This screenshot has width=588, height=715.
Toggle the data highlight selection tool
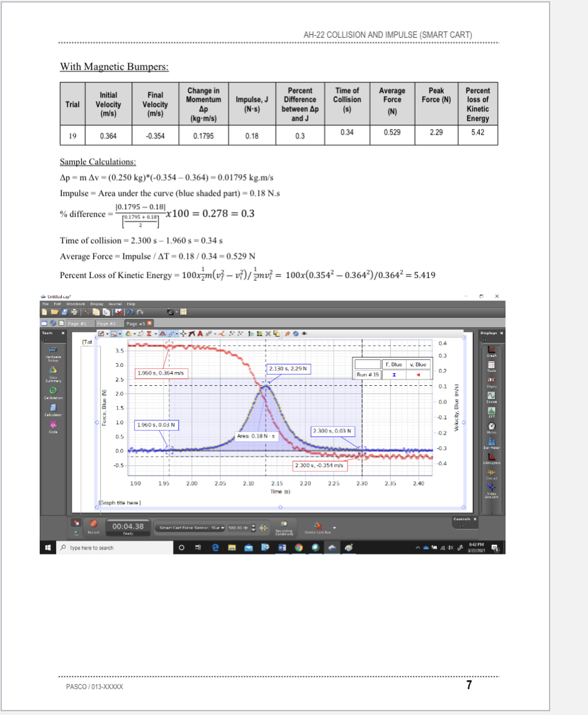(113, 334)
